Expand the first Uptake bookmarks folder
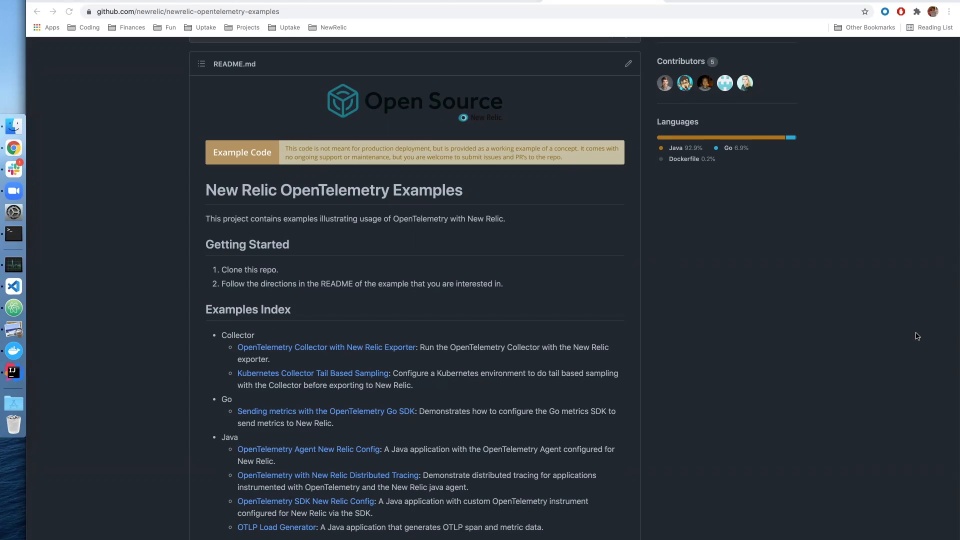960x540 pixels. click(200, 28)
